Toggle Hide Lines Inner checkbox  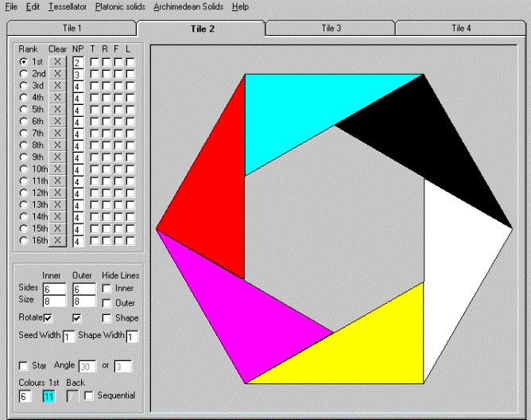click(107, 288)
